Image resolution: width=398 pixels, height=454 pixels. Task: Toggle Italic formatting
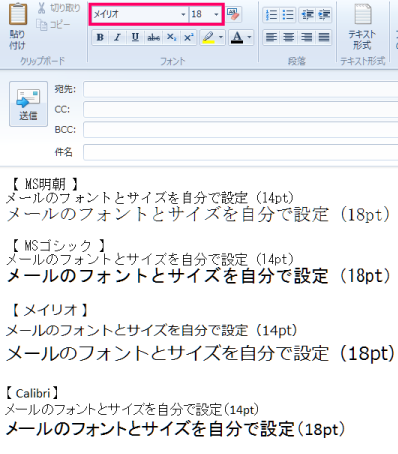[117, 37]
